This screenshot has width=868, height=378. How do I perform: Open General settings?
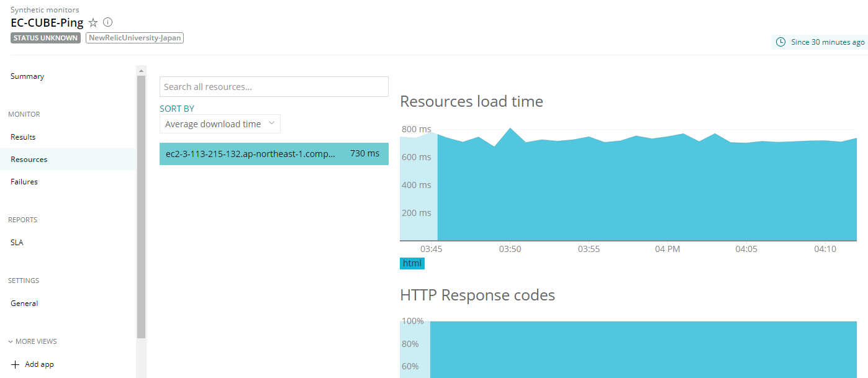point(24,304)
